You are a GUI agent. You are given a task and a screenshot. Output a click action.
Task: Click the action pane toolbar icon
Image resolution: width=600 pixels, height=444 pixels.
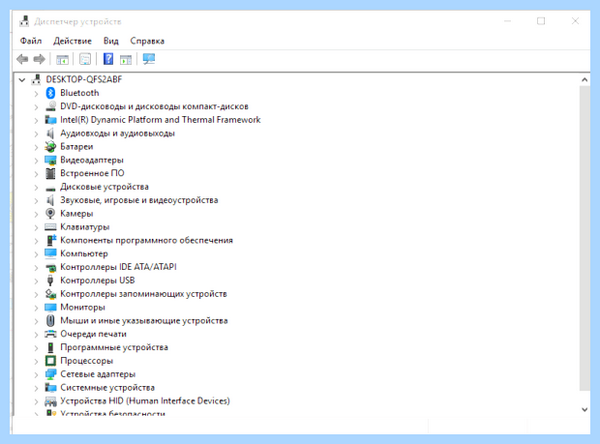126,59
